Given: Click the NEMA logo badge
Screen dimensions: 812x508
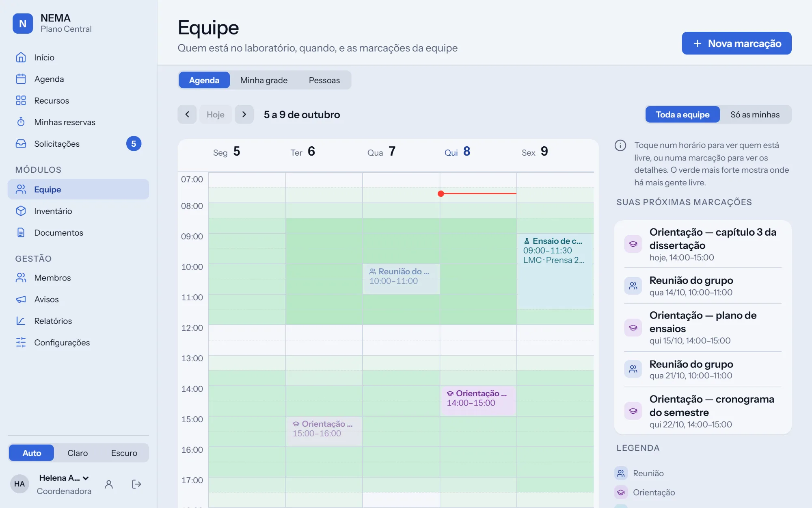Looking at the screenshot, I should (x=23, y=24).
